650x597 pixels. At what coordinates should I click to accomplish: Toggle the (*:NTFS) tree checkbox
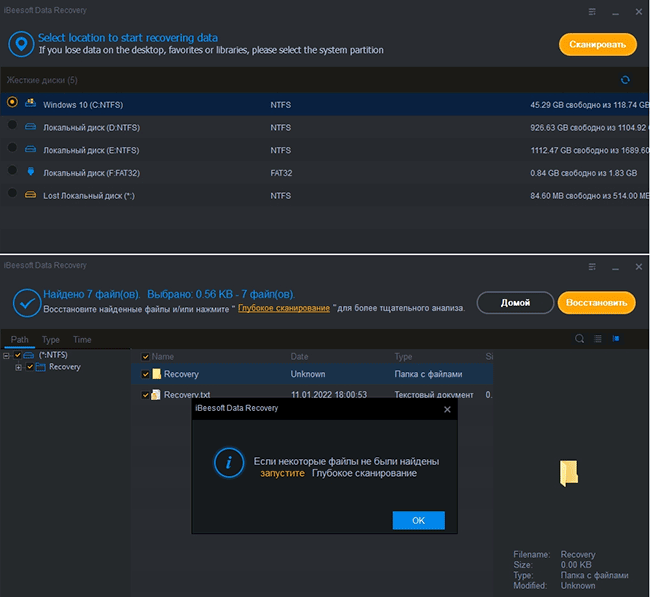[17, 355]
